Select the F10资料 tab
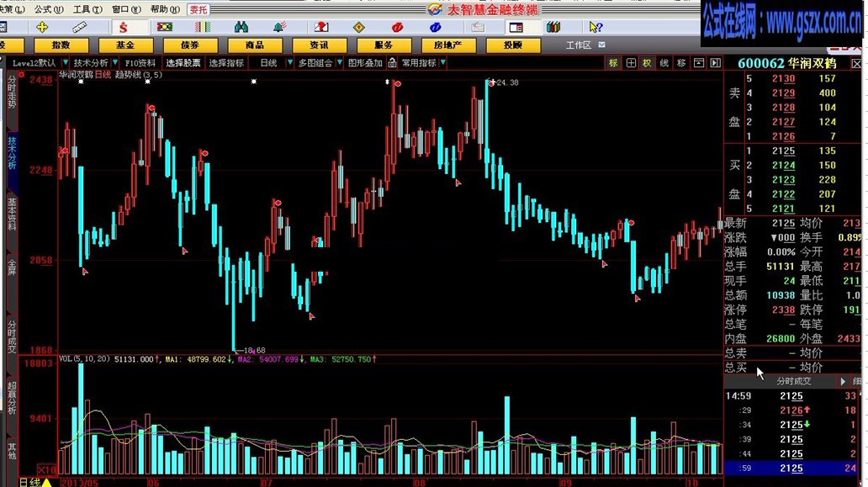Viewport: 868px width, 487px height. [x=140, y=62]
